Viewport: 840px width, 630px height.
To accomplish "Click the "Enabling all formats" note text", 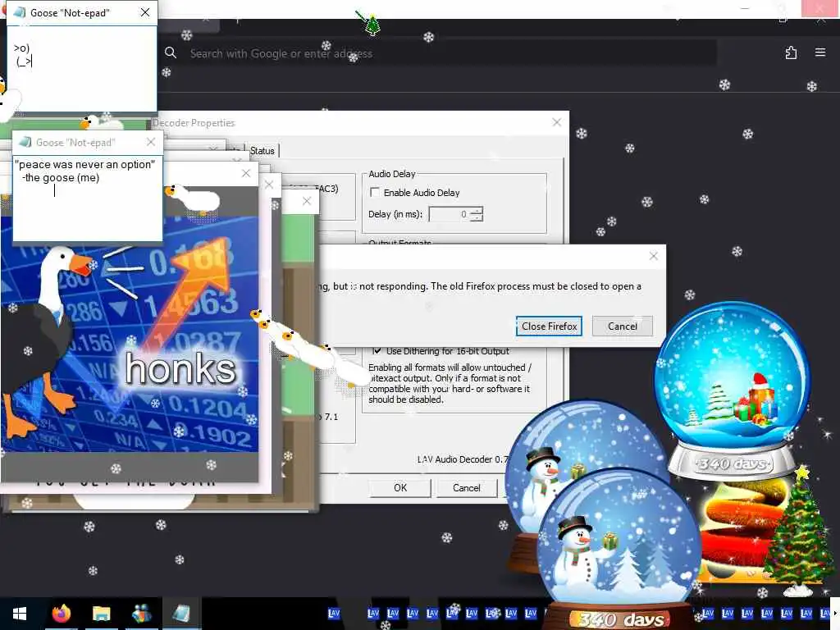I will (x=450, y=383).
